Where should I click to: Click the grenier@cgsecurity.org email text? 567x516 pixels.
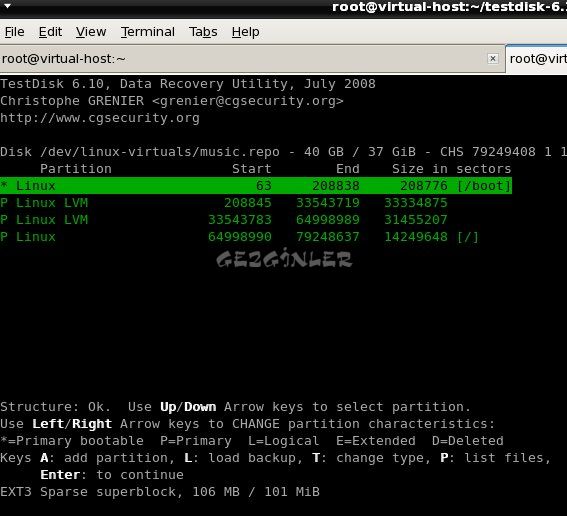[x=248, y=101]
